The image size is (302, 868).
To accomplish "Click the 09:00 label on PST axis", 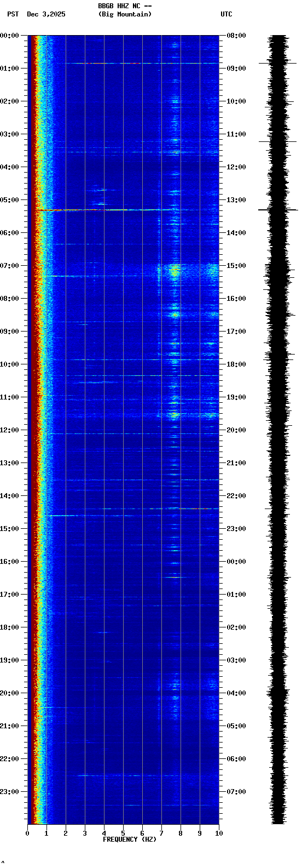I will pos(10,332).
